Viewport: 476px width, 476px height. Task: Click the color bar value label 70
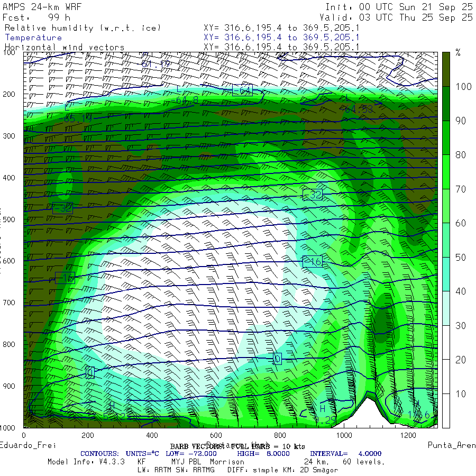(x=461, y=189)
